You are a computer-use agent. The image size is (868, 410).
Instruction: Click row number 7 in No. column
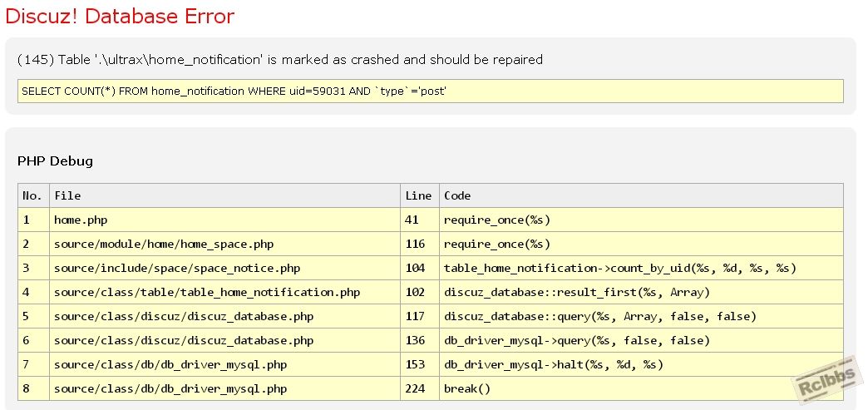34,364
